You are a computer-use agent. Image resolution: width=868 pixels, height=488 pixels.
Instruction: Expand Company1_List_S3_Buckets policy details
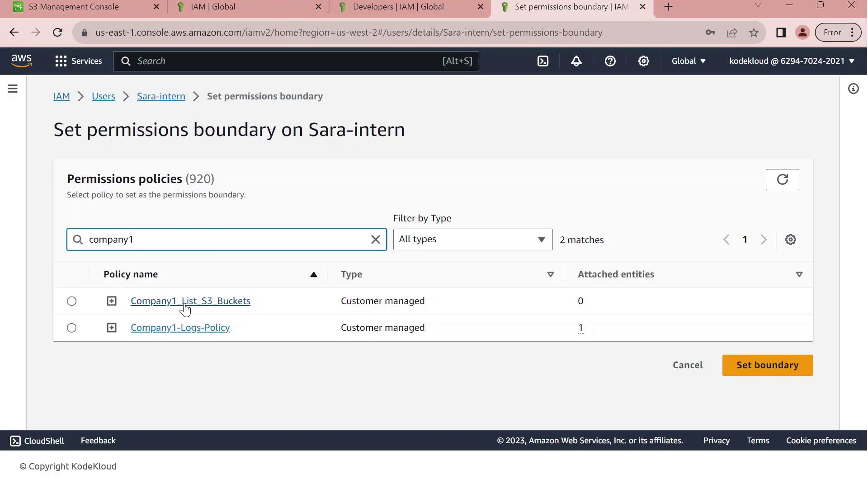coord(111,301)
